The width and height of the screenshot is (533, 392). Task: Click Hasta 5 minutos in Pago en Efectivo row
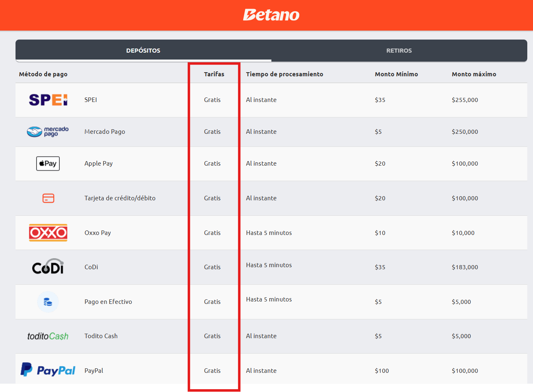click(x=269, y=299)
